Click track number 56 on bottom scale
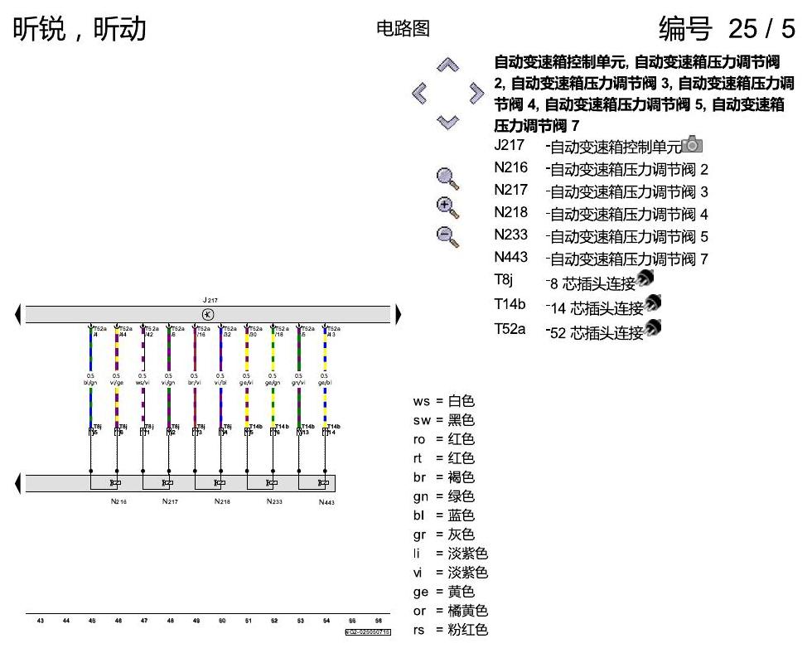The height and width of the screenshot is (653, 812). click(x=378, y=621)
